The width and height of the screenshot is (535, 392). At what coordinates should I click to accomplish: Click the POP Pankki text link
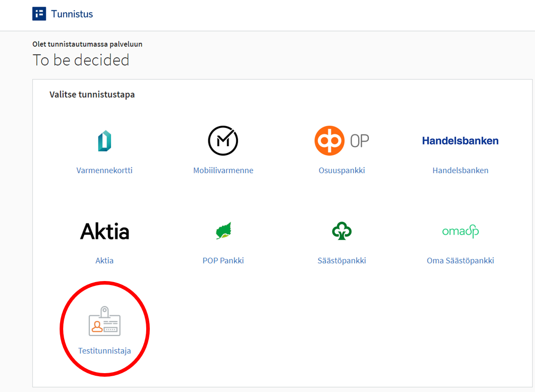223,261
